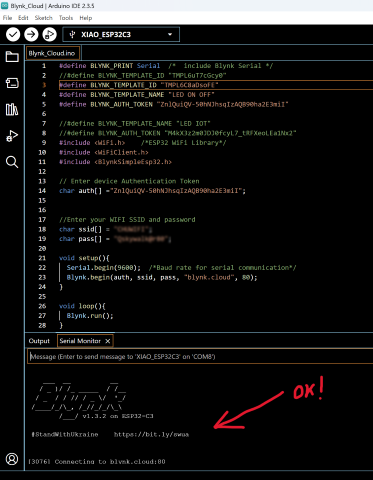Click the char auth[] declaration line

coord(152,191)
